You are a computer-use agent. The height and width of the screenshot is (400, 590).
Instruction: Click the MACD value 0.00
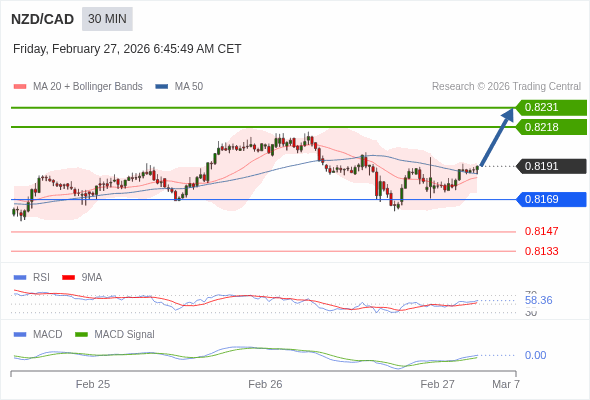(535, 355)
